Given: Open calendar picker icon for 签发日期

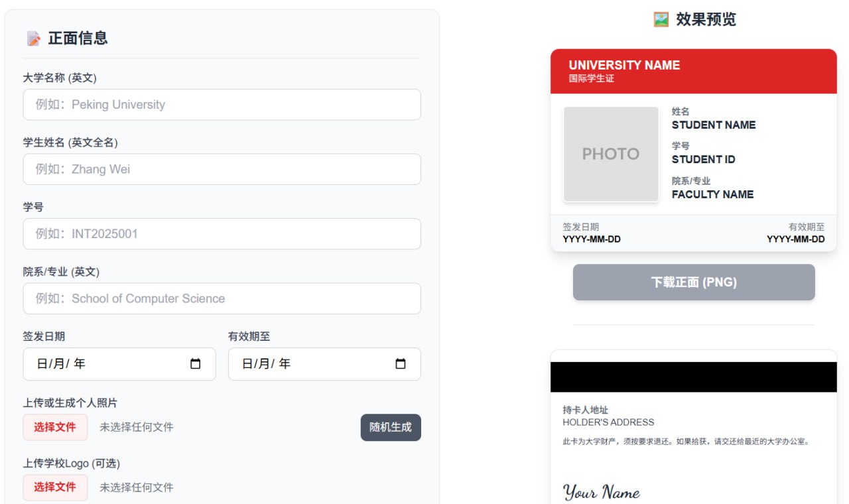Looking at the screenshot, I should coord(195,363).
